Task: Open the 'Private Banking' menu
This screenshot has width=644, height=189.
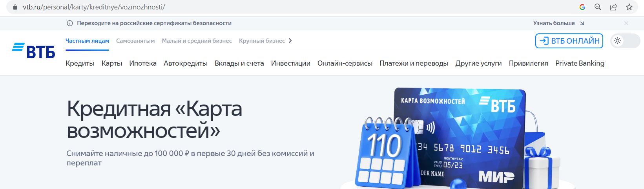Action: (580, 63)
